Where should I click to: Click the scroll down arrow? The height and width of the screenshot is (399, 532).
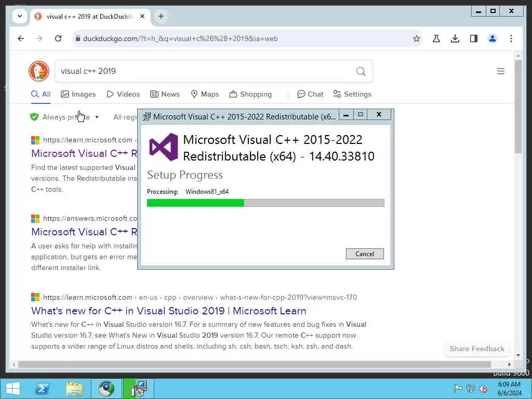point(518,355)
